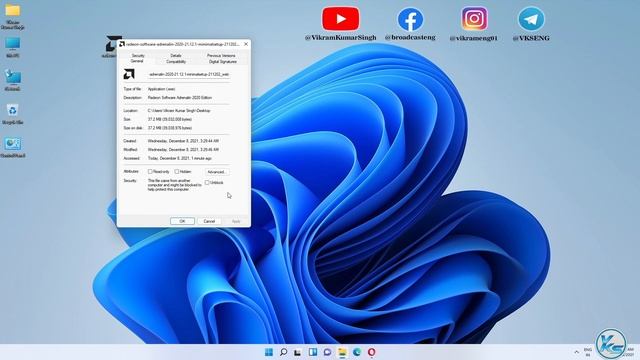Click the ENG language indicator in tray

588,352
